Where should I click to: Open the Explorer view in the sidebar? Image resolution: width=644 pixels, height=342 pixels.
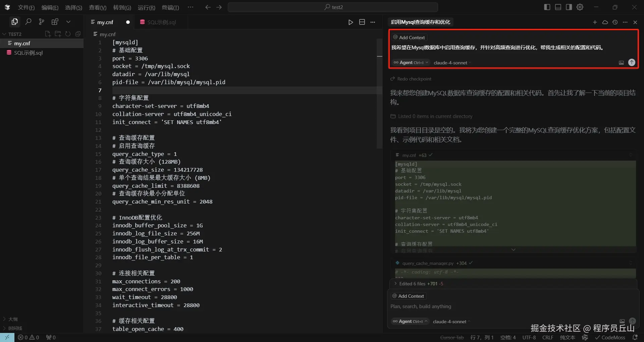[x=14, y=22]
